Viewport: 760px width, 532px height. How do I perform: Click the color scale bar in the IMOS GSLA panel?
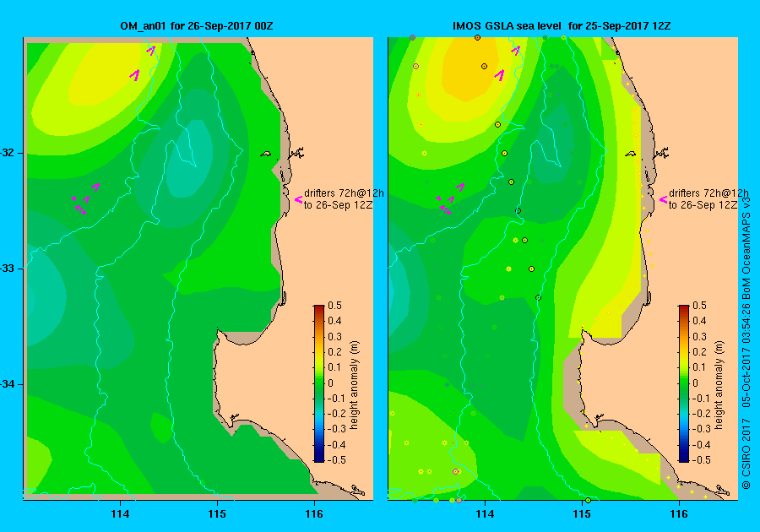(x=683, y=383)
